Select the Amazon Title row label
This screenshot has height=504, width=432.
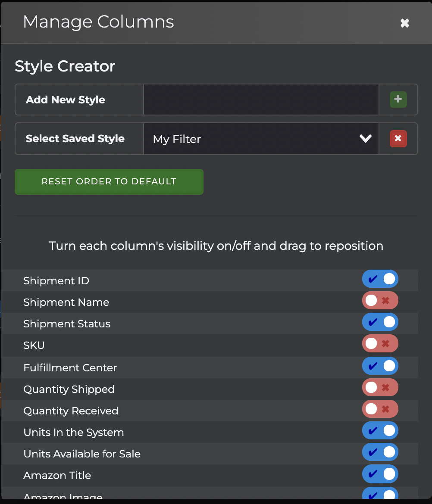[57, 476]
